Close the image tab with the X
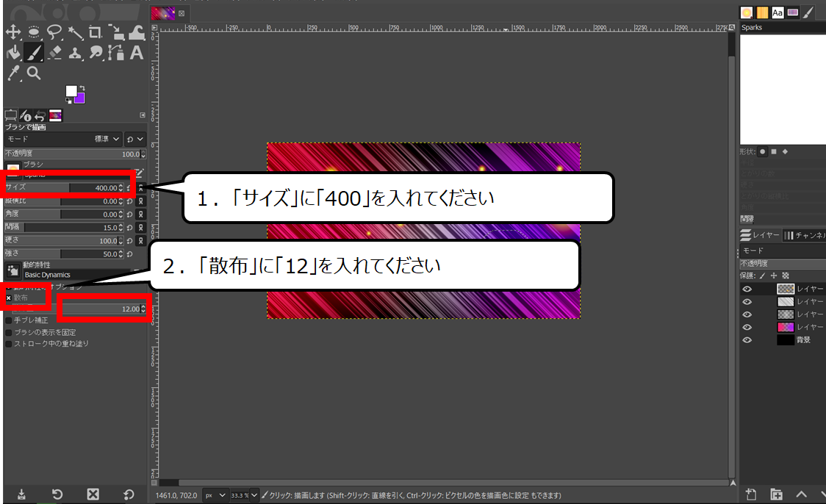The width and height of the screenshot is (826, 504). pyautogui.click(x=182, y=14)
